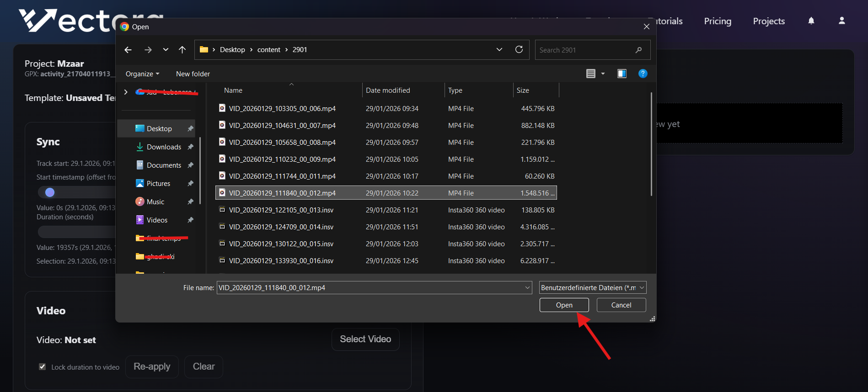868x392 pixels.
Task: Close the Open dialog
Action: tap(646, 26)
